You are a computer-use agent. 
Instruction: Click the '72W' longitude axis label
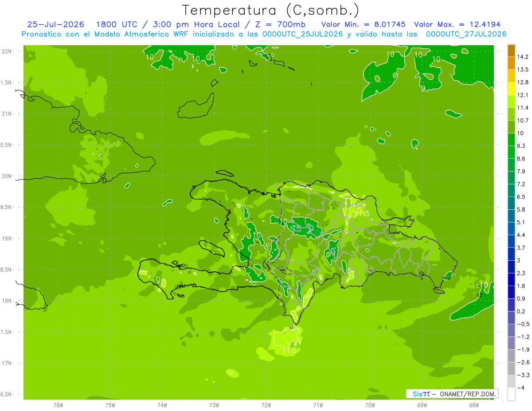pos(266,405)
